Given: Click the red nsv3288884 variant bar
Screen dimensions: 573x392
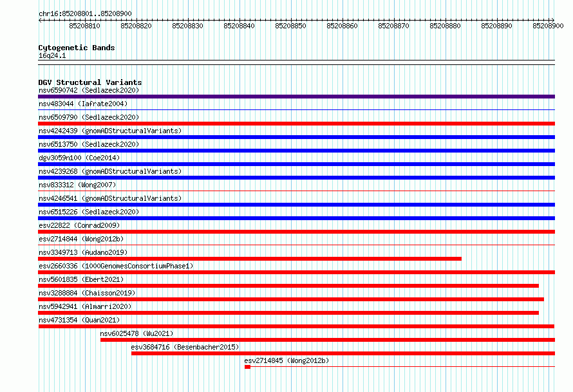Looking at the screenshot, I should pyautogui.click(x=291, y=299).
